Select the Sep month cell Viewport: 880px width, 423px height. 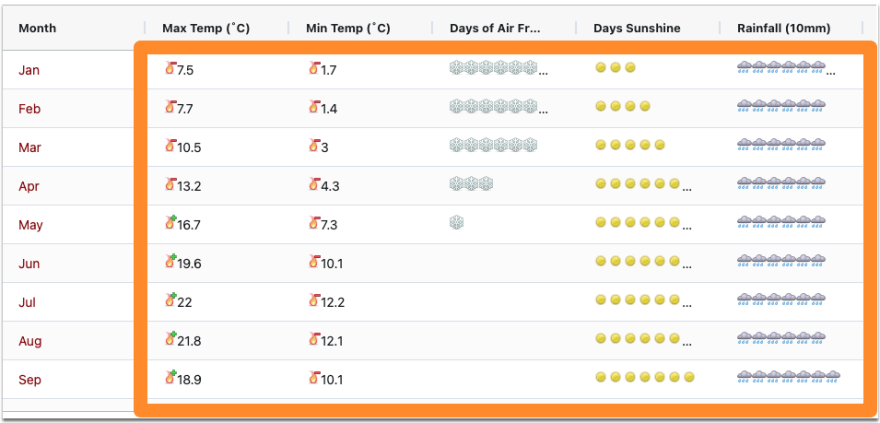coord(30,380)
